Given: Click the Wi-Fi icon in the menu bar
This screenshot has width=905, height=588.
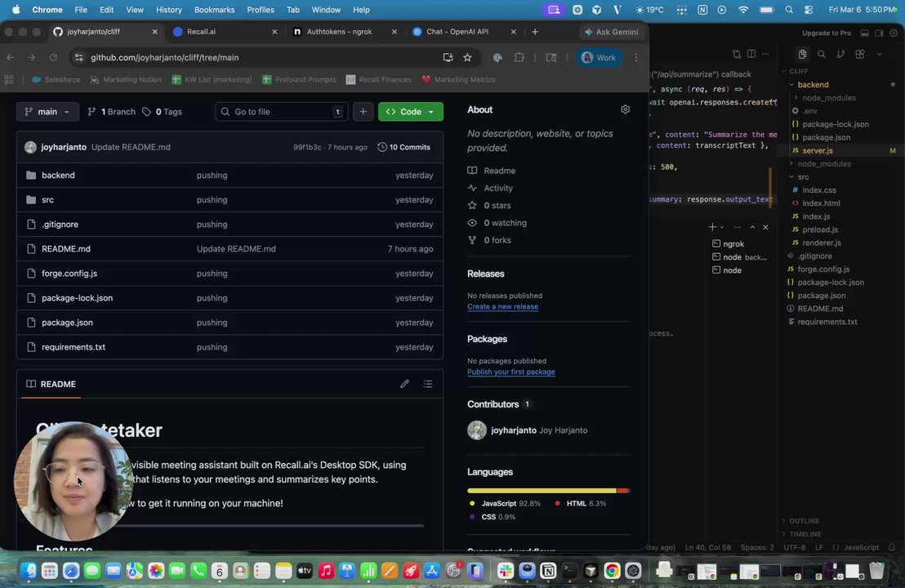Looking at the screenshot, I should [743, 10].
